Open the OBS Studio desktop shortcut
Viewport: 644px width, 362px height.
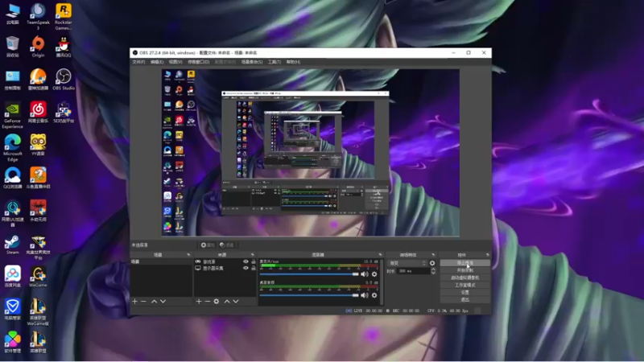coord(64,80)
